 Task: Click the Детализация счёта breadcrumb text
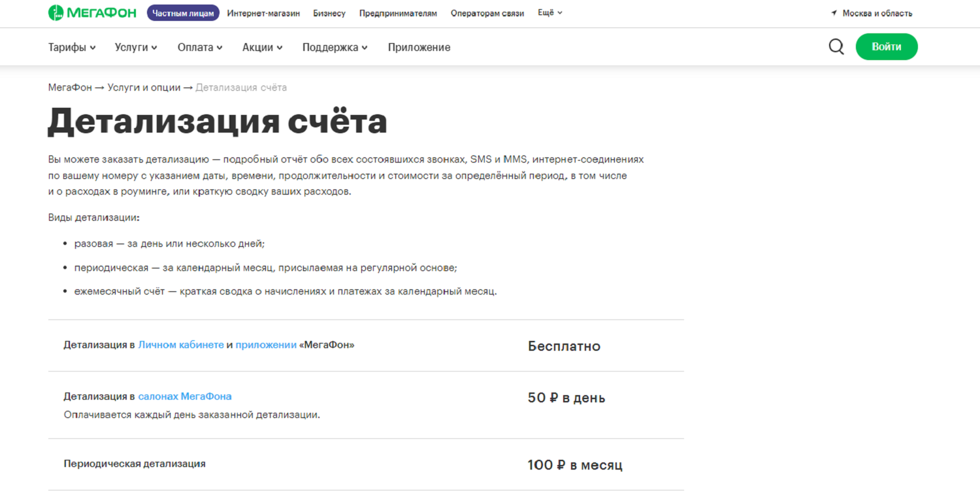pos(241,88)
